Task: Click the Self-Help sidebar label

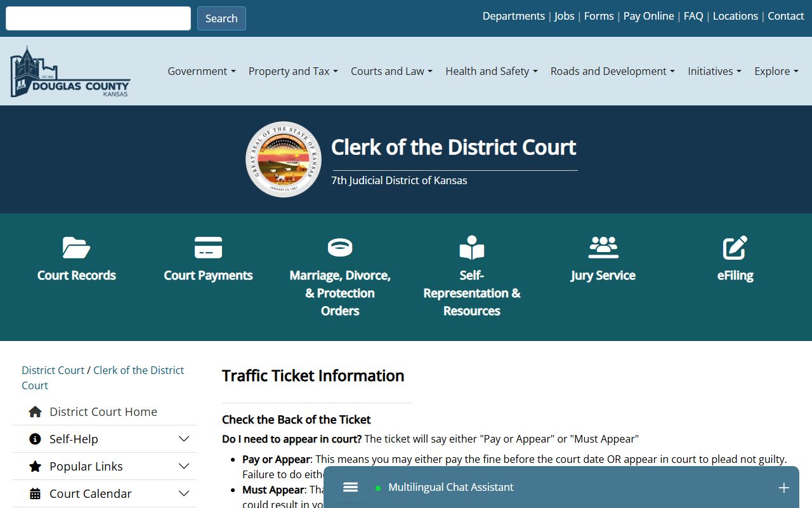Action: click(x=74, y=439)
